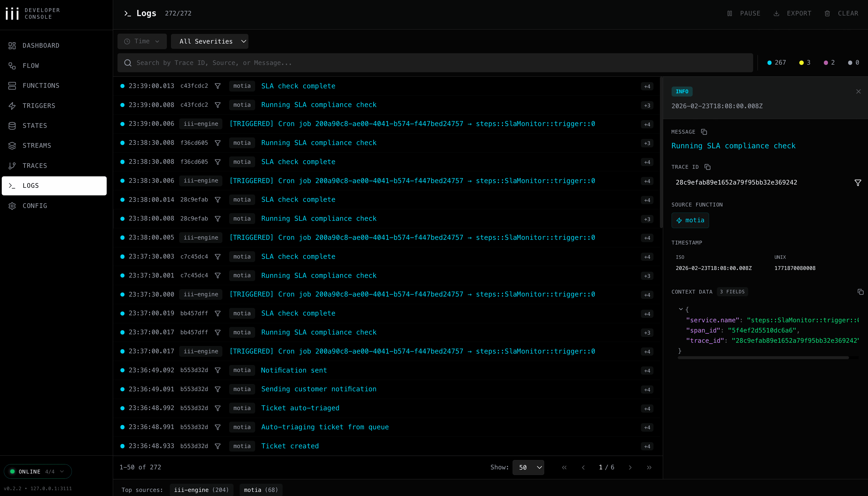The width and height of the screenshot is (868, 496).
Task: Navigate to Traces using the sidebar icon
Action: 35,166
